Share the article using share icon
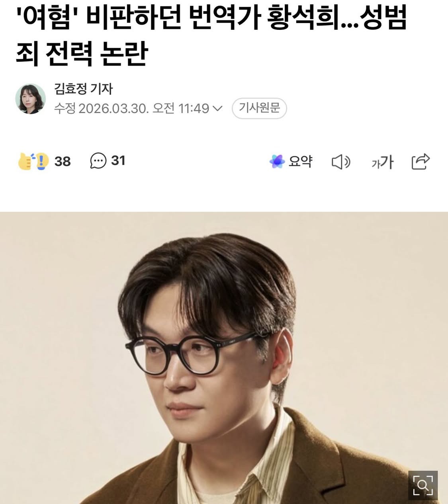 click(x=421, y=161)
